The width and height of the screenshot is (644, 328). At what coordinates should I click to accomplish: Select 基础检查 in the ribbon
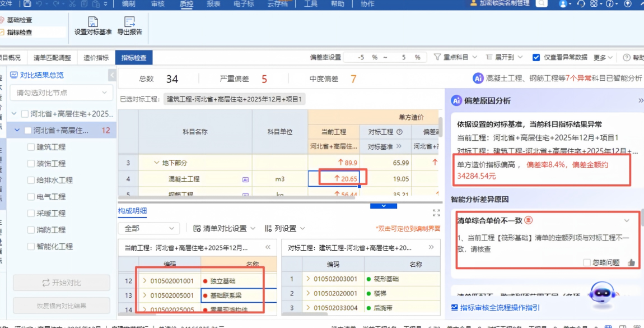19,20
